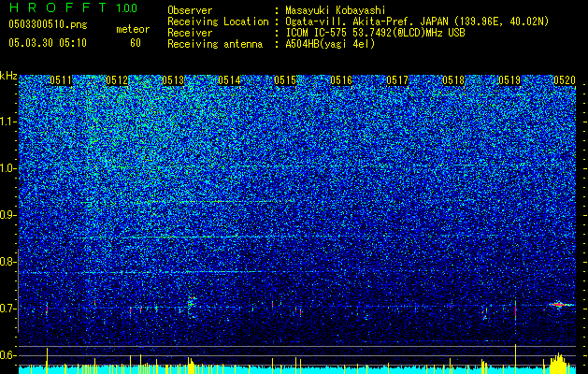
Task: Click the 0519 time marker label
Action: point(509,80)
